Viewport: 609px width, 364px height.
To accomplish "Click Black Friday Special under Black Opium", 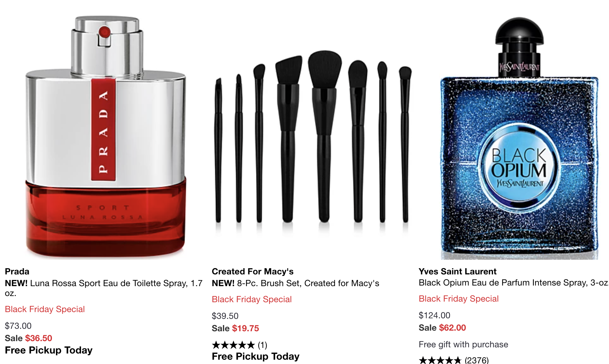I will 459,298.
